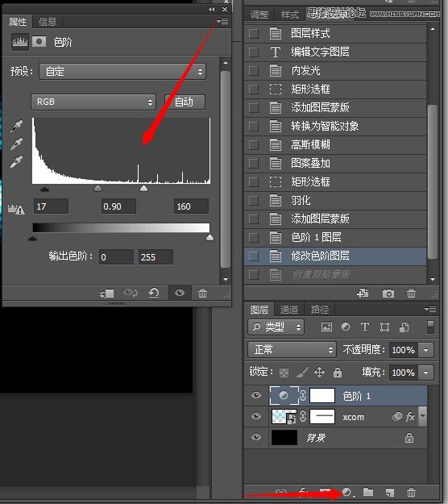Collapse the Properties panel double-arrow

coord(211,10)
